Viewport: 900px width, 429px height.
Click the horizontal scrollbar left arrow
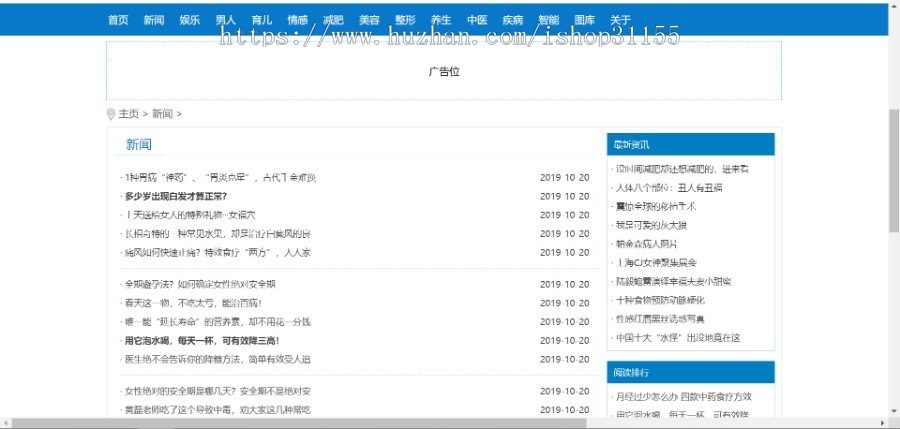pyautogui.click(x=5, y=424)
